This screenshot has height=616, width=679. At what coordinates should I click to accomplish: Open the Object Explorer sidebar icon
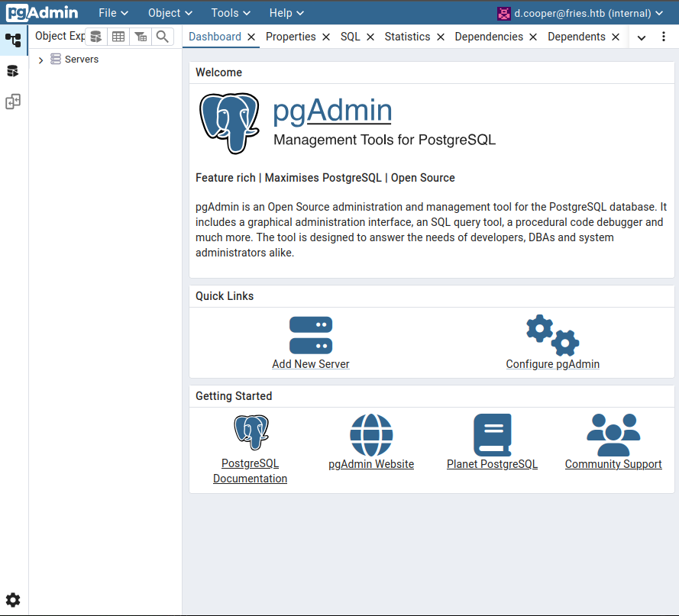pos(13,40)
